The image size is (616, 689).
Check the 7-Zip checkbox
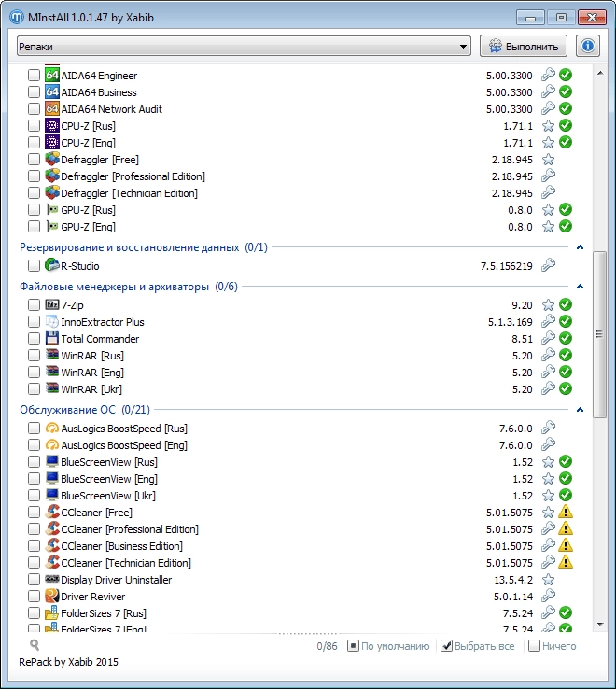coord(34,305)
